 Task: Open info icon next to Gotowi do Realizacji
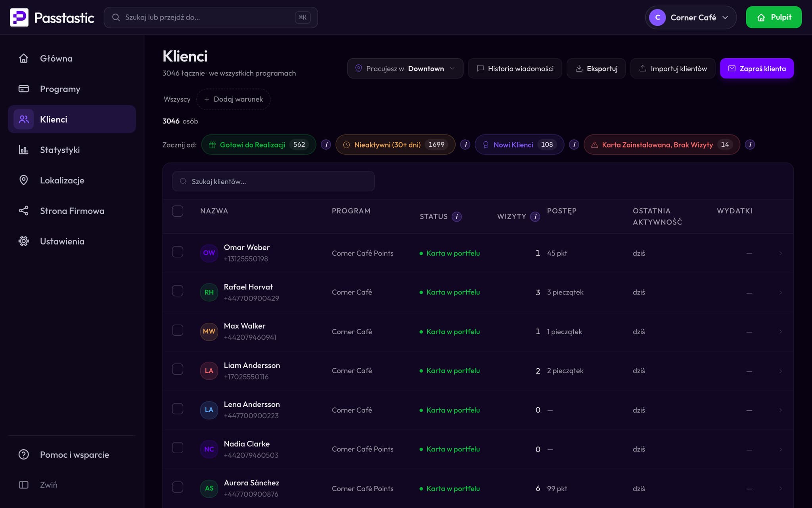326,144
